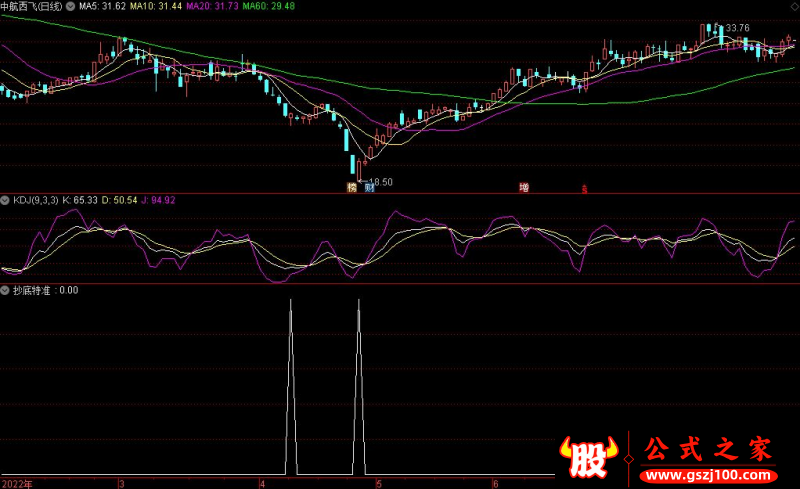Image resolution: width=800 pixels, height=489 pixels.
Task: Click the bull 股 logo icon
Action: click(588, 456)
